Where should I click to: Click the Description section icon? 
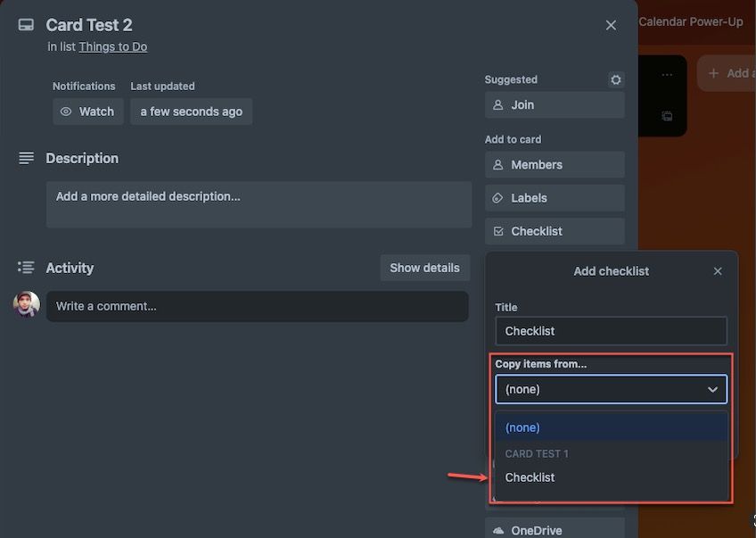pos(26,158)
